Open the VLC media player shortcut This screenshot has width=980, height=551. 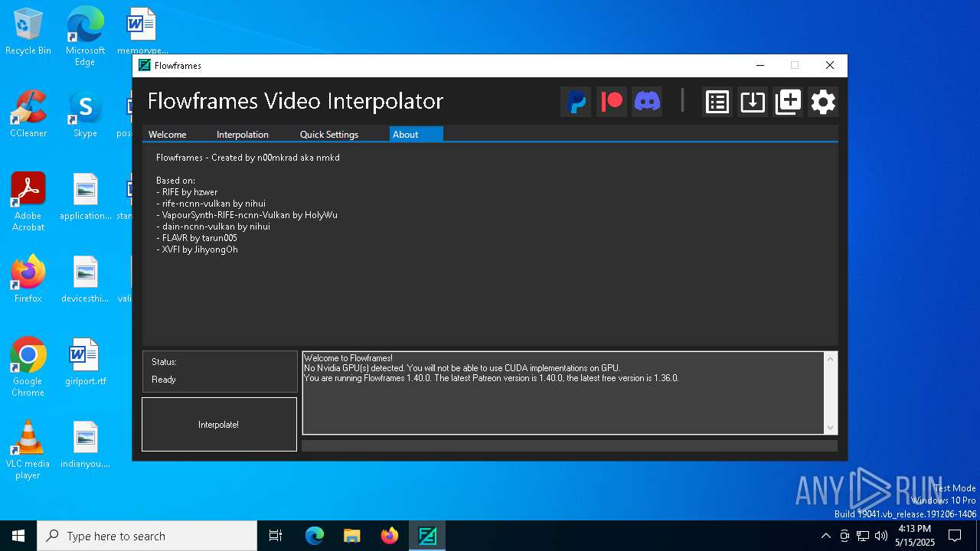pos(28,450)
